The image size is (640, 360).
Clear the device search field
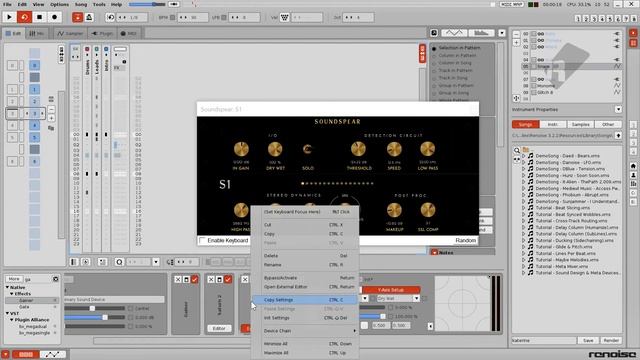[x=56, y=279]
